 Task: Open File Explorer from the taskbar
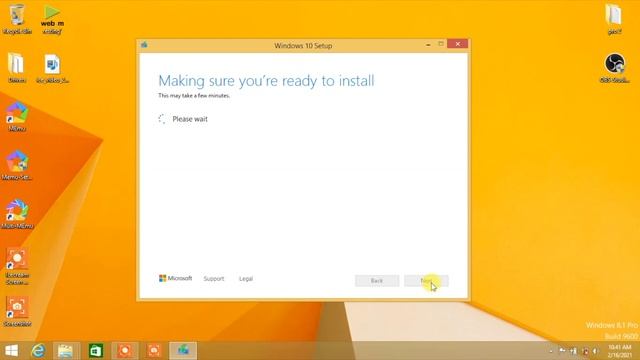click(x=65, y=351)
